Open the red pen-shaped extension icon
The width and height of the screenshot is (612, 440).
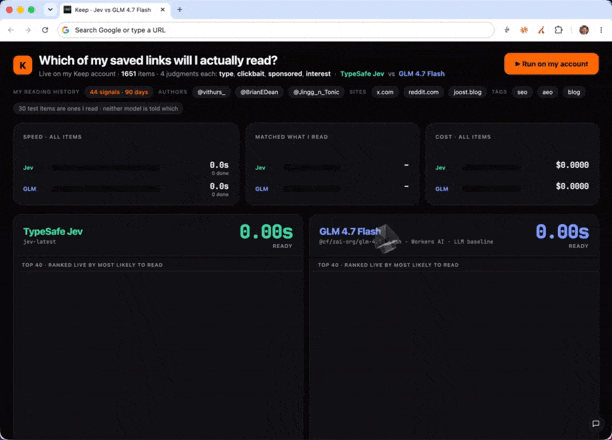[x=541, y=30]
